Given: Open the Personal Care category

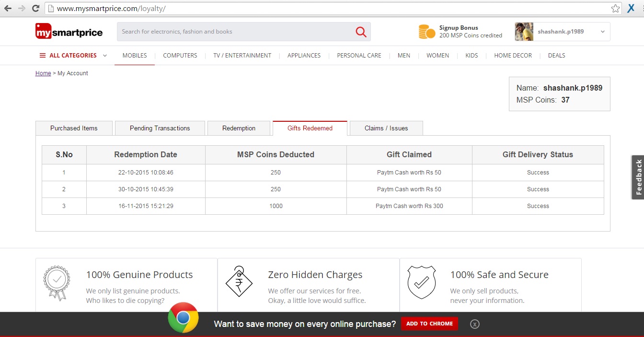Looking at the screenshot, I should click(359, 56).
